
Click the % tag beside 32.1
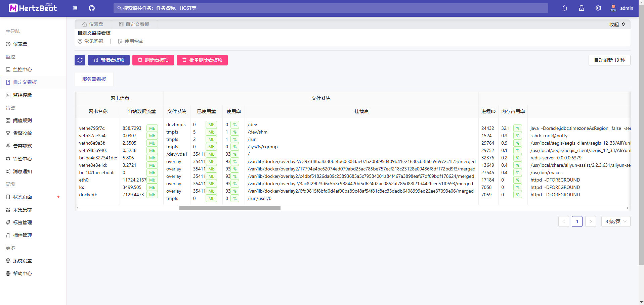(518, 128)
